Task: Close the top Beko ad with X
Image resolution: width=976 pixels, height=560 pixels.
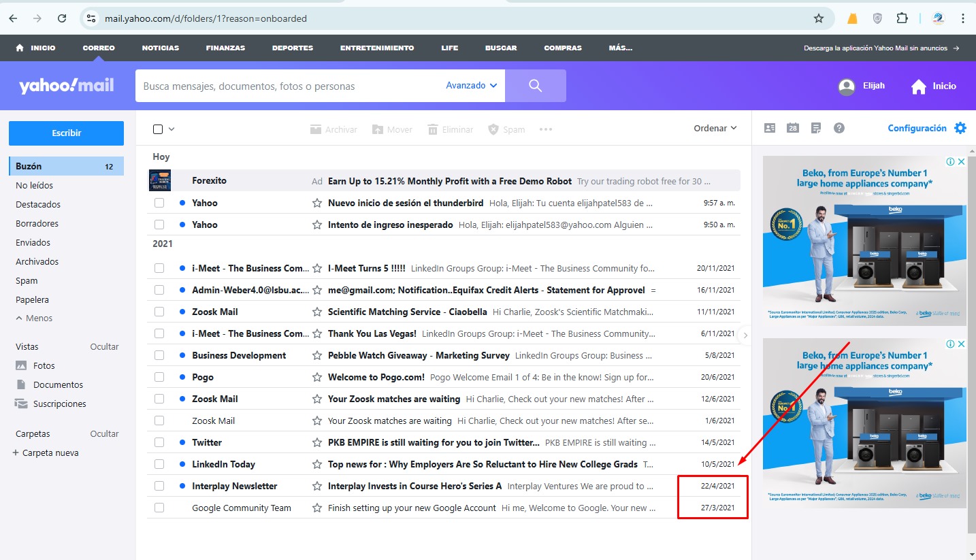Action: pyautogui.click(x=962, y=162)
